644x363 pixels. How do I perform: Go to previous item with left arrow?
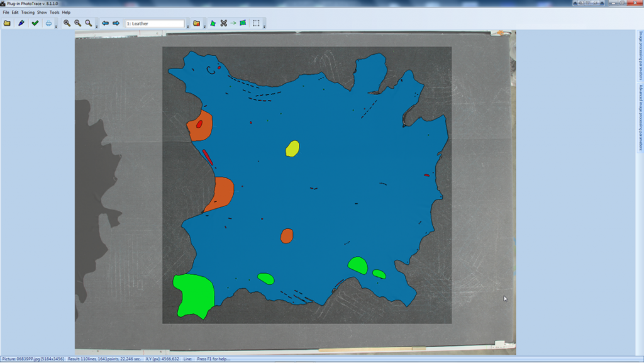pos(105,23)
